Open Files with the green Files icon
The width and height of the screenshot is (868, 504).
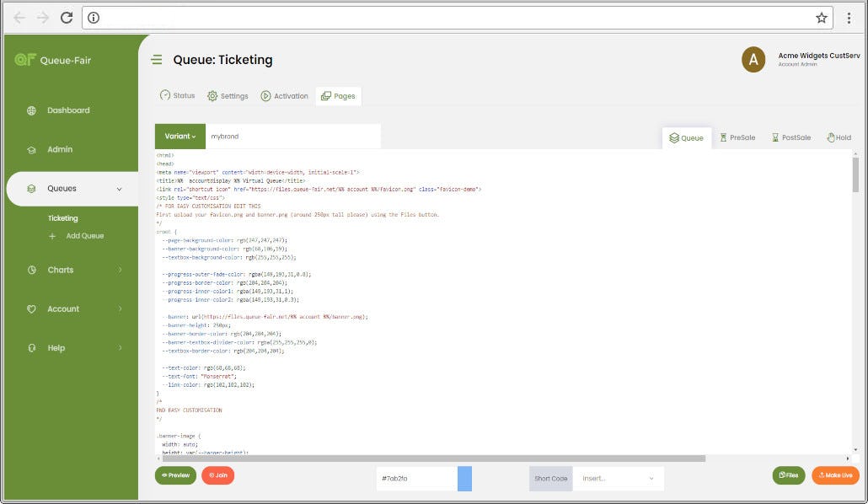pyautogui.click(x=782, y=475)
